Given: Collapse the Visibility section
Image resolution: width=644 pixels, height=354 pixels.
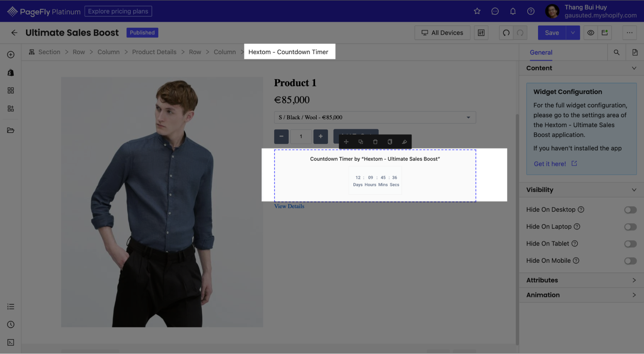Looking at the screenshot, I should point(582,190).
